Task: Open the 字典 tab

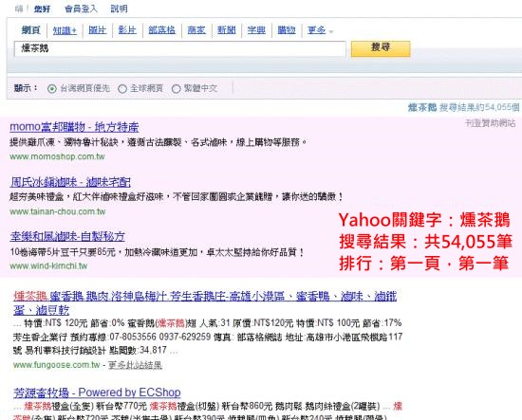Action: [256, 30]
